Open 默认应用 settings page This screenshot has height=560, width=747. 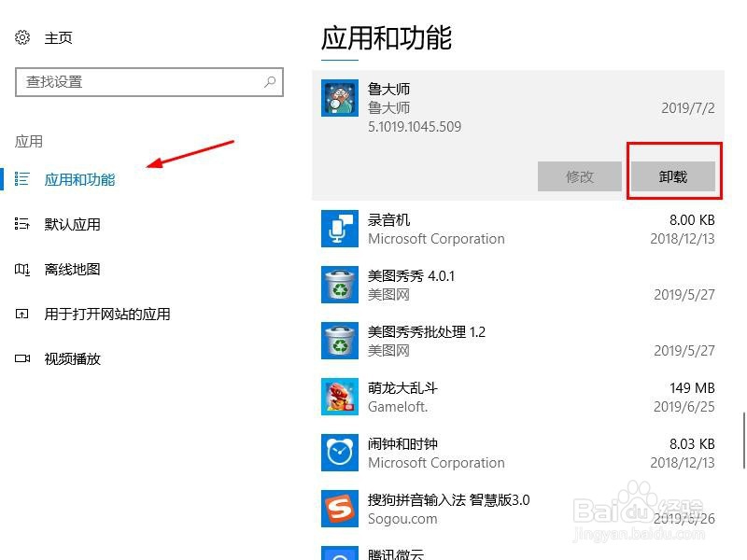tap(73, 224)
